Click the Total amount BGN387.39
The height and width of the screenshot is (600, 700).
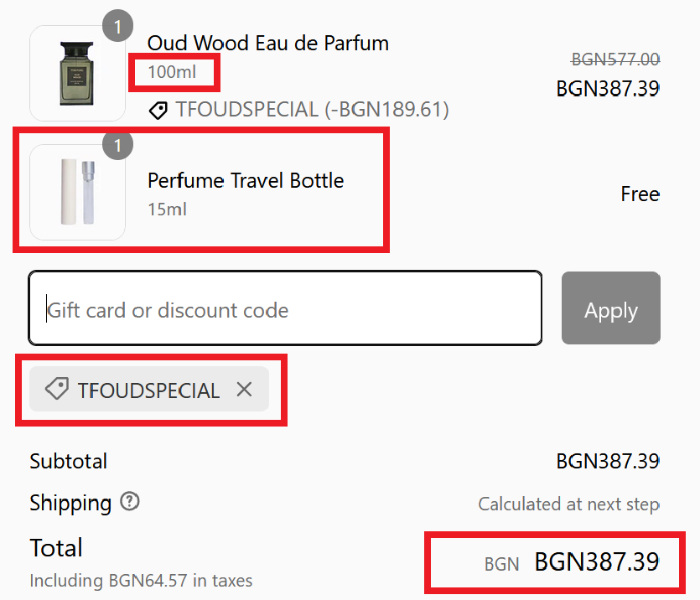(596, 561)
